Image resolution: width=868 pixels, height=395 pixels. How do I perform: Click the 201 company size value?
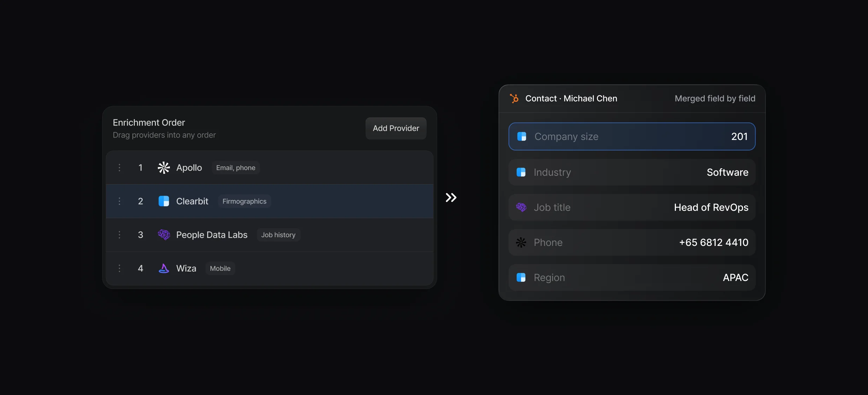point(739,136)
